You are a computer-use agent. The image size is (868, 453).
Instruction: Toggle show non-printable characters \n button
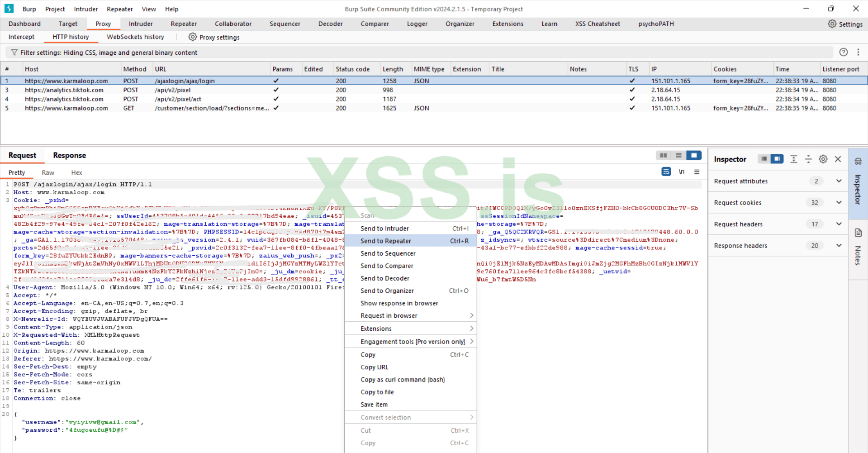[681, 172]
